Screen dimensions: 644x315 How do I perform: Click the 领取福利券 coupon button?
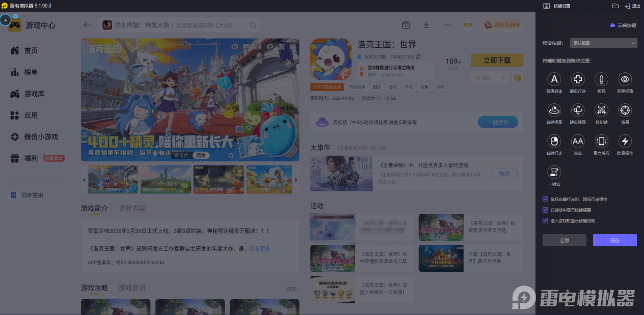tap(502, 25)
